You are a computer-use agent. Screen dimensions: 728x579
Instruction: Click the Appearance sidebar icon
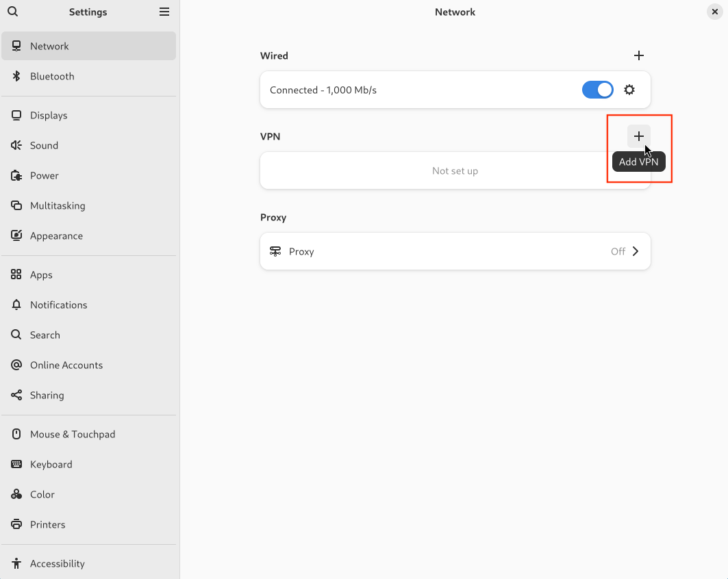[16, 235]
